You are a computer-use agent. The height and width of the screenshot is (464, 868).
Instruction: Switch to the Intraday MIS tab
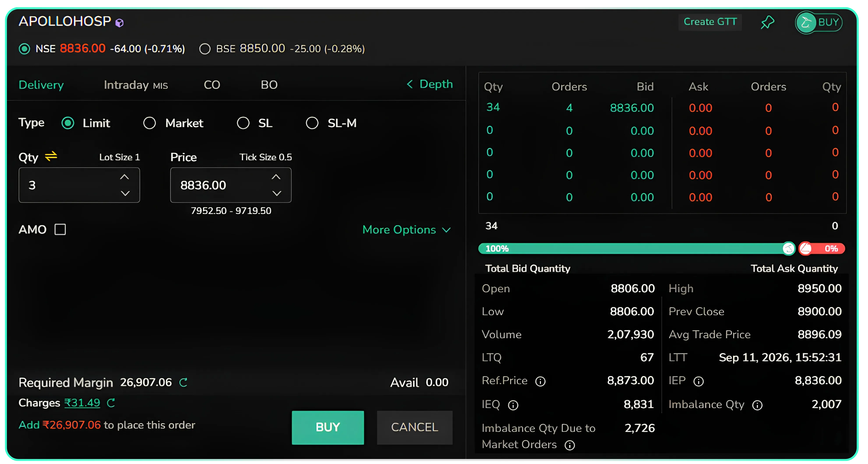click(x=136, y=85)
